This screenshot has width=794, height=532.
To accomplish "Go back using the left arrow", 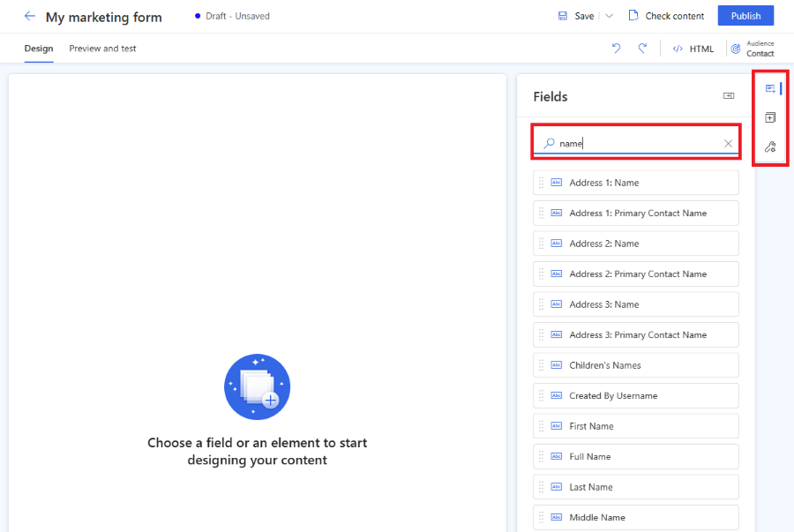I will (30, 16).
